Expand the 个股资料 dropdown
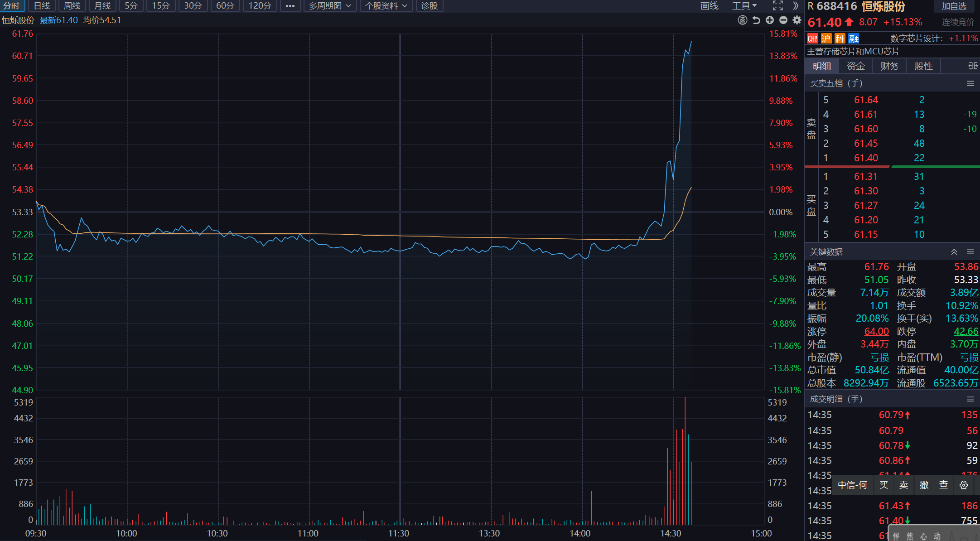 click(386, 6)
